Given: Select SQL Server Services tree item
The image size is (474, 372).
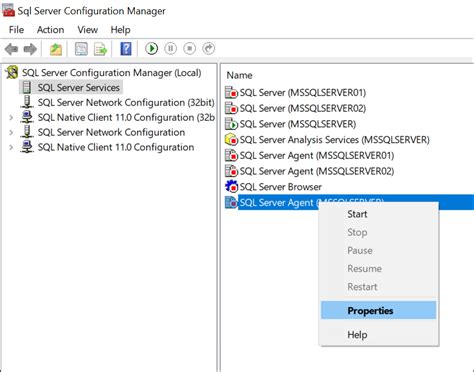Looking at the screenshot, I should [78, 88].
